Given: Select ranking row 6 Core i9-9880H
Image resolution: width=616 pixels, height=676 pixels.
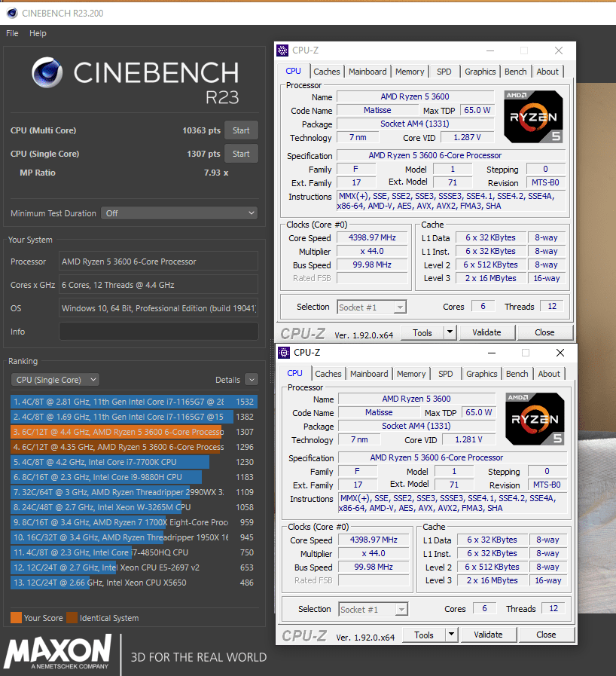Looking at the screenshot, I should click(x=134, y=477).
